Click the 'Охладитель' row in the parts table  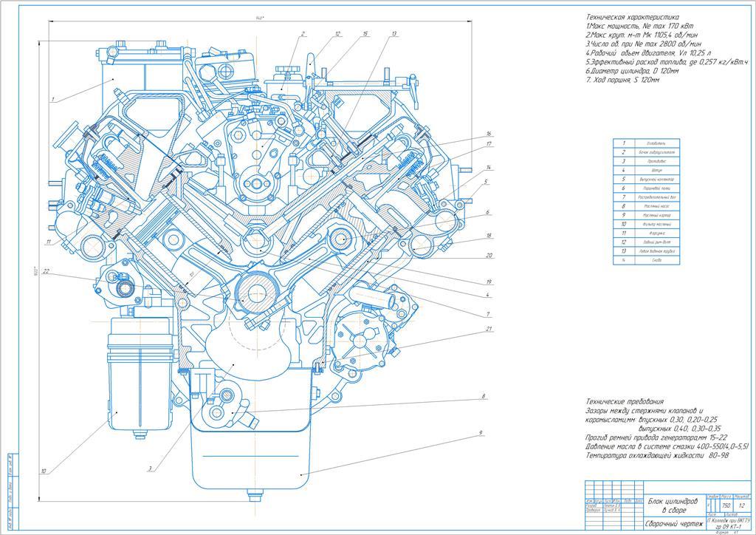(x=646, y=143)
